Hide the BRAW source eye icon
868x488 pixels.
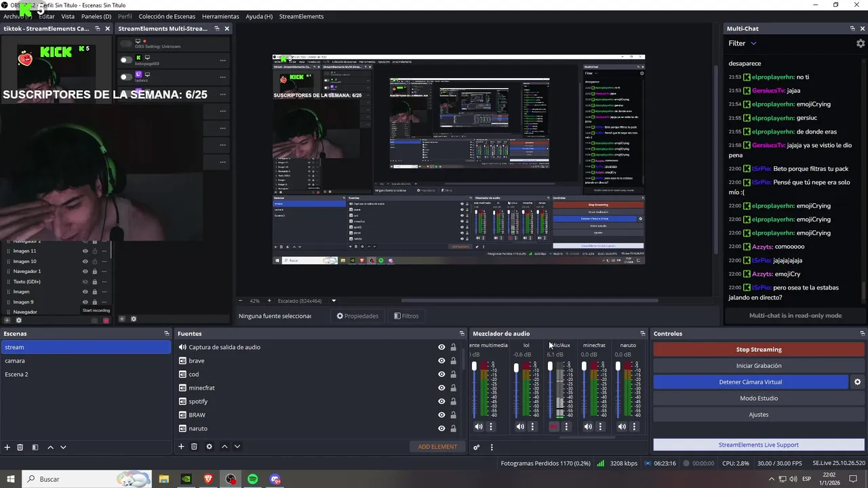[x=441, y=415]
